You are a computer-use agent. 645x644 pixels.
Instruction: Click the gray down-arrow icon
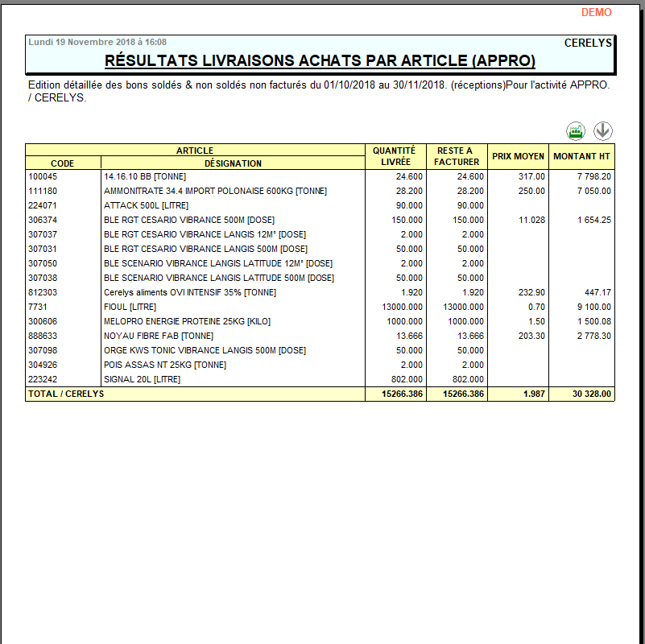coord(603,131)
